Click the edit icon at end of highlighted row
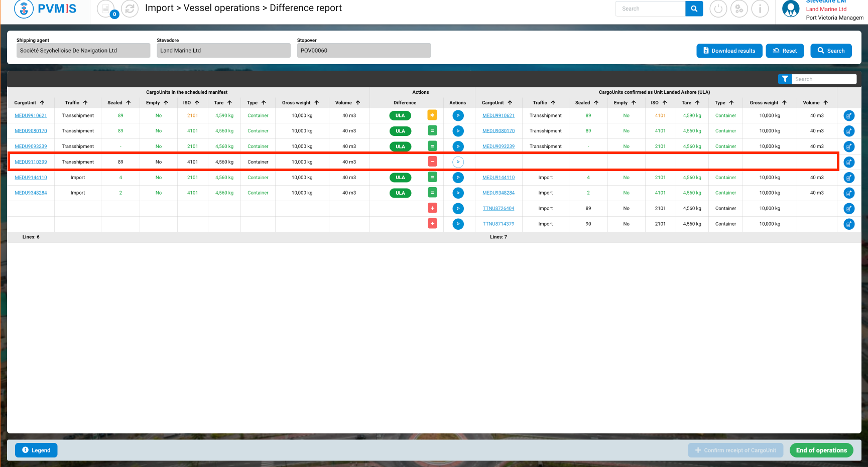This screenshot has width=868, height=467. click(849, 162)
